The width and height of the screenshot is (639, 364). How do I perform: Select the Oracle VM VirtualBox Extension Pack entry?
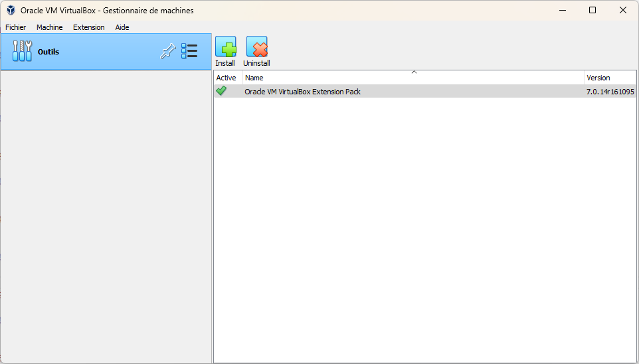point(302,92)
